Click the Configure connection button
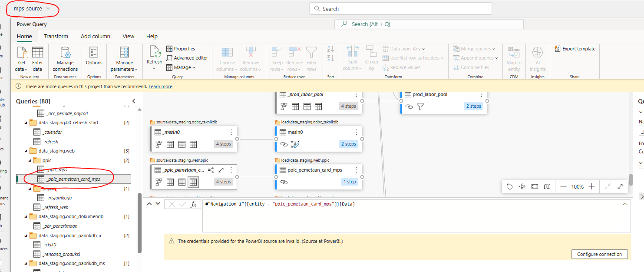 (x=600, y=254)
